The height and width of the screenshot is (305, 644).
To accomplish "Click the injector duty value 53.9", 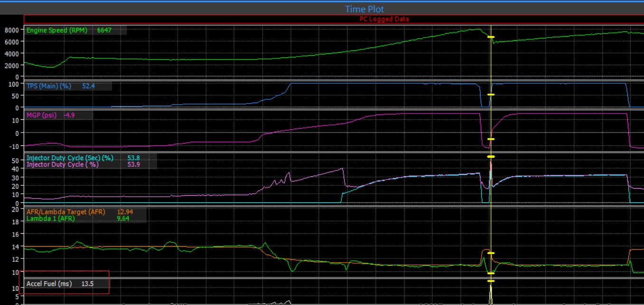I will (133, 165).
